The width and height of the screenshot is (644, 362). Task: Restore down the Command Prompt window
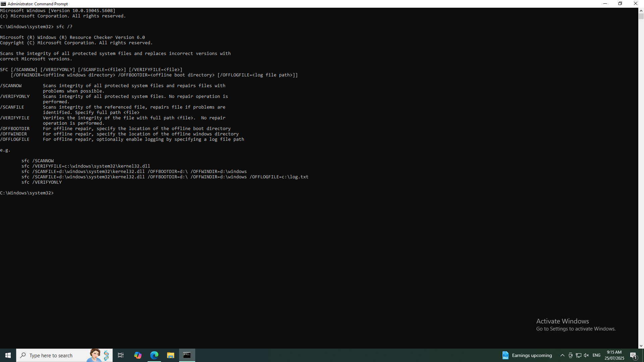click(620, 4)
